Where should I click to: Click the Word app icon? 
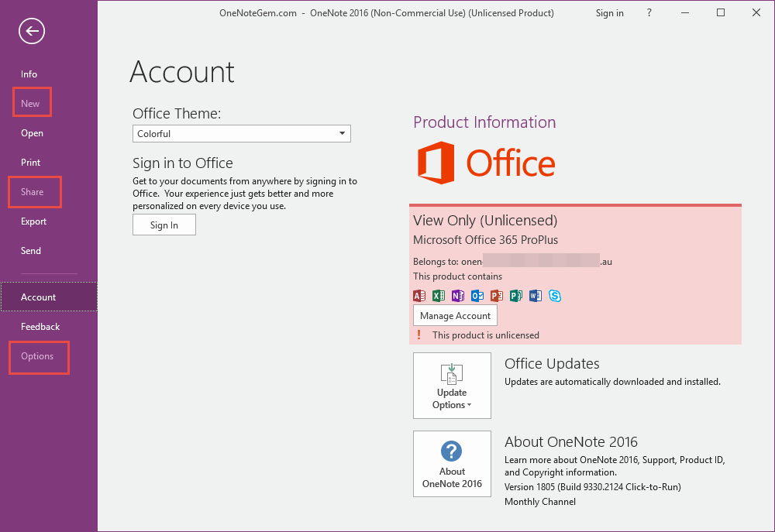coord(535,295)
